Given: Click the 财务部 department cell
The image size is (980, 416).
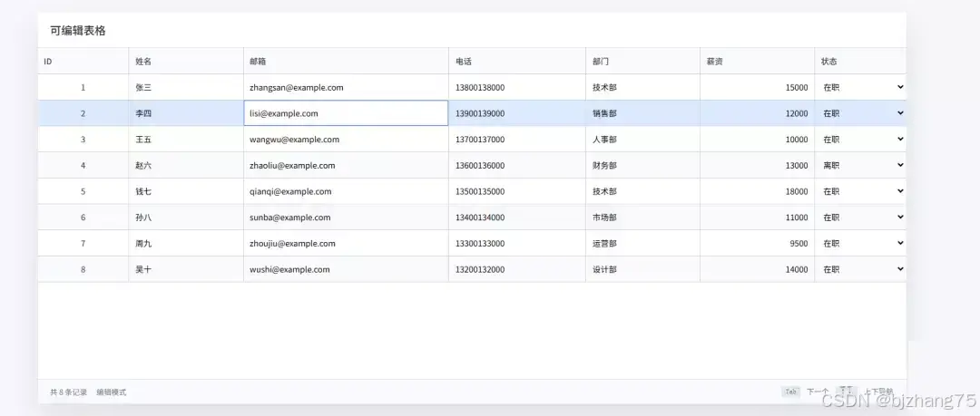Looking at the screenshot, I should point(642,166).
